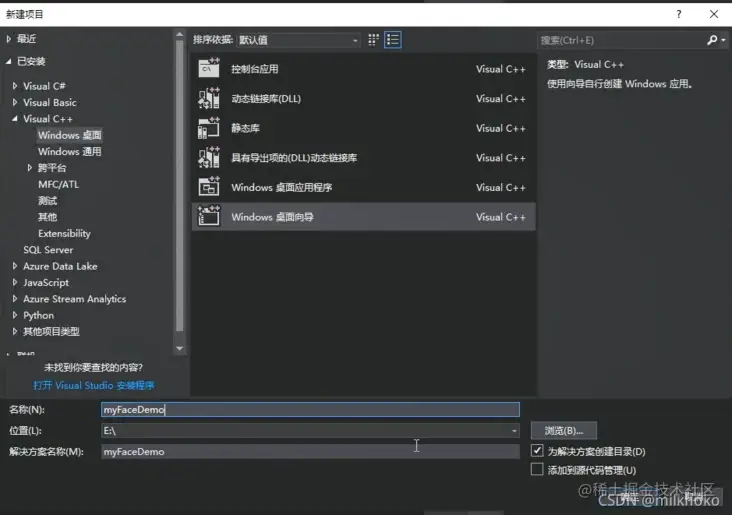This screenshot has width=732, height=515.
Task: Switch to medium icons list view
Action: click(x=393, y=40)
